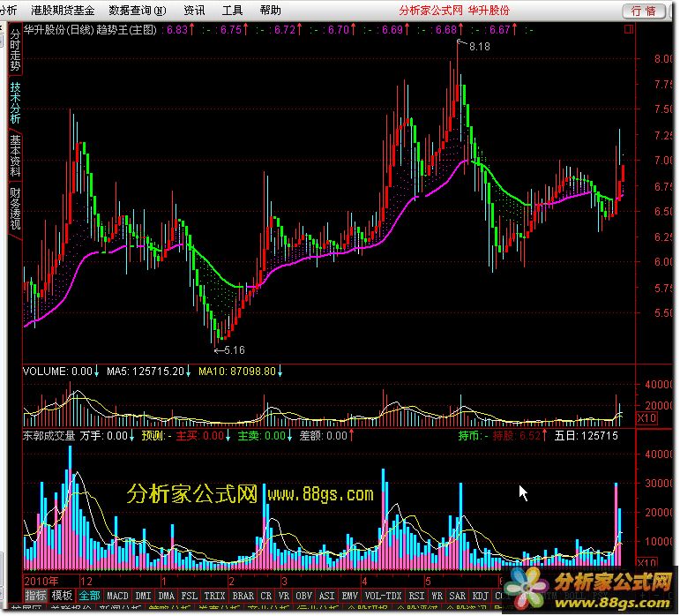Choose the CR indicator
This screenshot has width=680, height=616.
(265, 596)
